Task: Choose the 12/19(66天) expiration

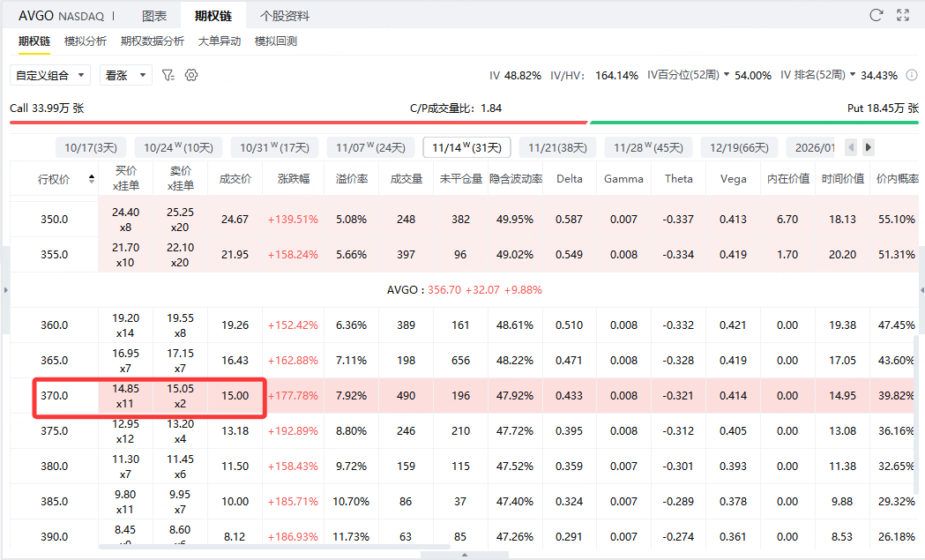Action: click(x=739, y=147)
